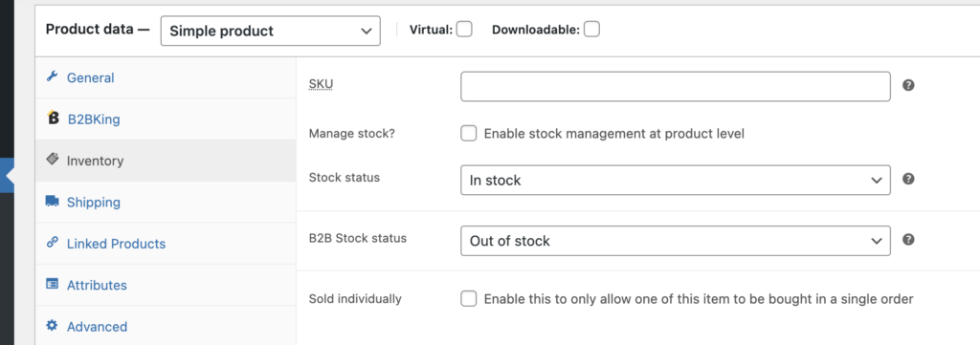980x345 pixels.
Task: Click the Linked Products chain icon
Action: tap(53, 242)
